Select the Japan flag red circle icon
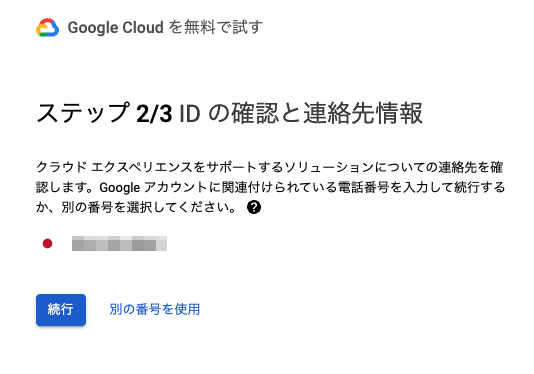Image resolution: width=534 pixels, height=374 pixels. (x=47, y=244)
